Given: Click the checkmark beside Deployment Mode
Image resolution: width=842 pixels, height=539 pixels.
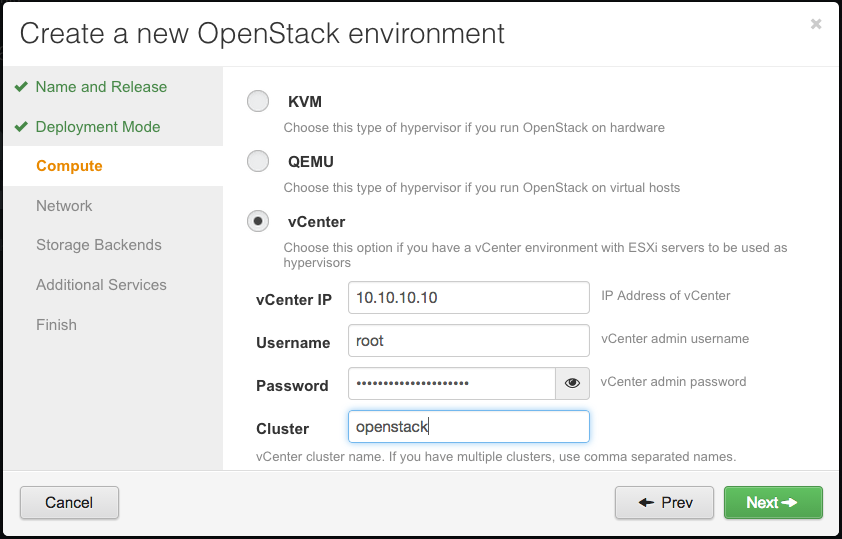Looking at the screenshot, I should tap(21, 127).
